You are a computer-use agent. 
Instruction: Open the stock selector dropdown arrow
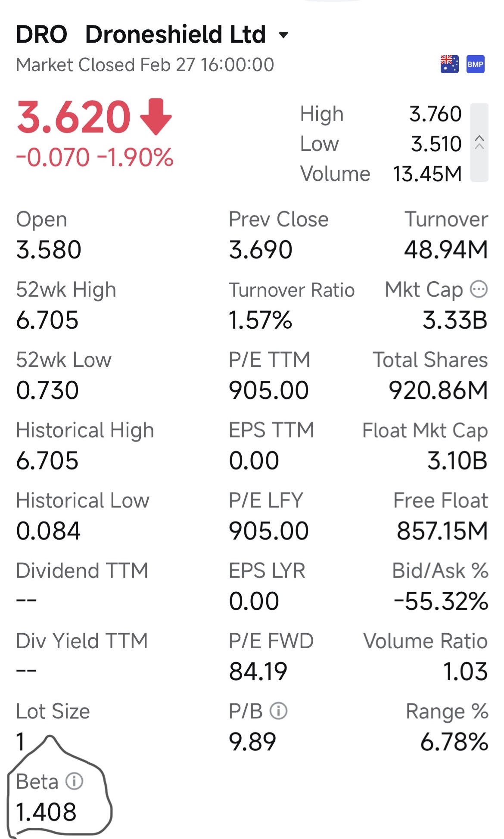[283, 35]
